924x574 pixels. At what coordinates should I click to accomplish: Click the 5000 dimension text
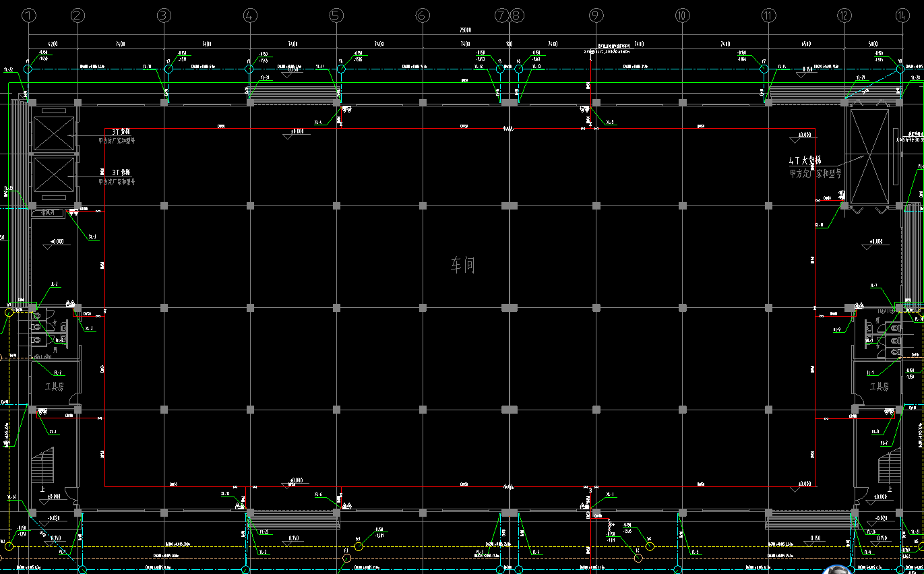click(873, 44)
